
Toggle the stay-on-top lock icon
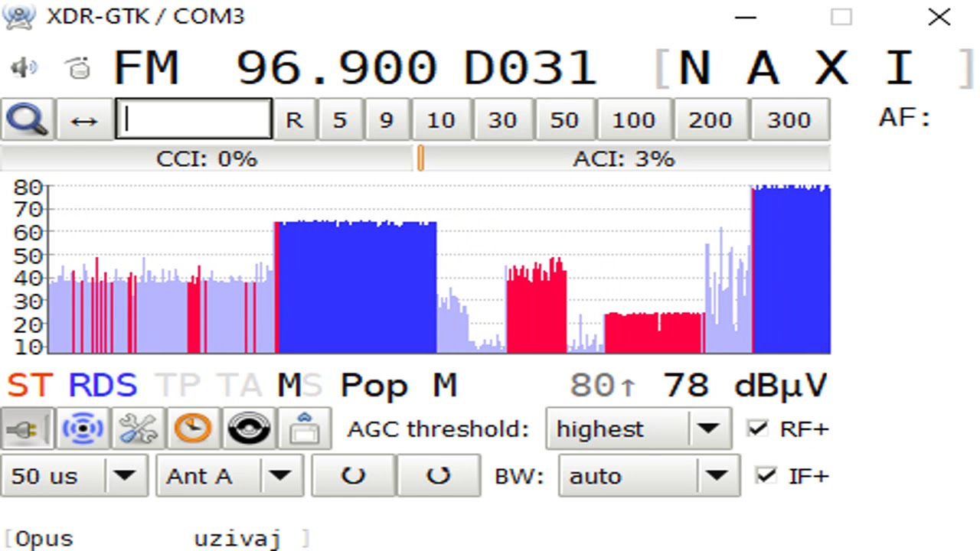click(x=305, y=429)
